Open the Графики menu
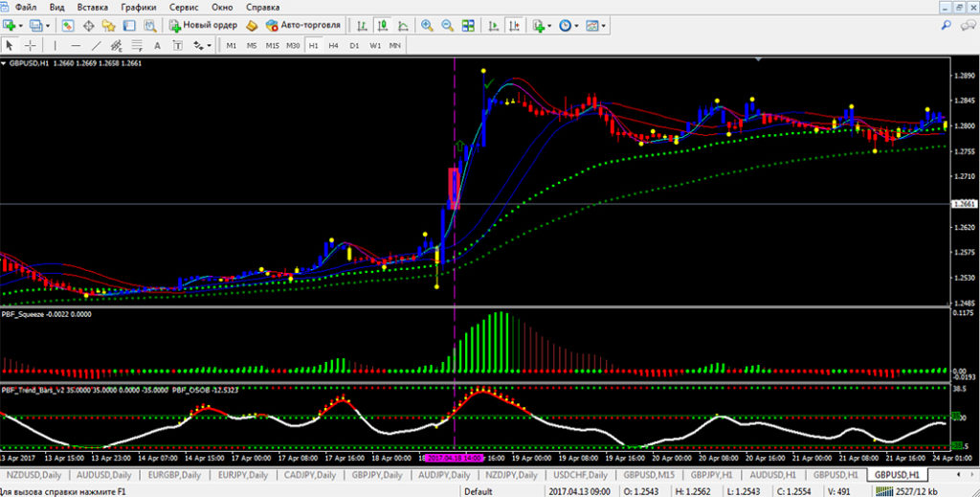Viewport: 980px width, 497px height. pos(138,8)
